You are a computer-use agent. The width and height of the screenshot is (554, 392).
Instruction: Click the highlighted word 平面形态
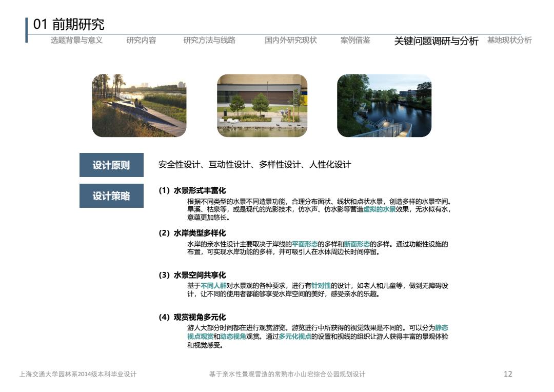coord(305,244)
